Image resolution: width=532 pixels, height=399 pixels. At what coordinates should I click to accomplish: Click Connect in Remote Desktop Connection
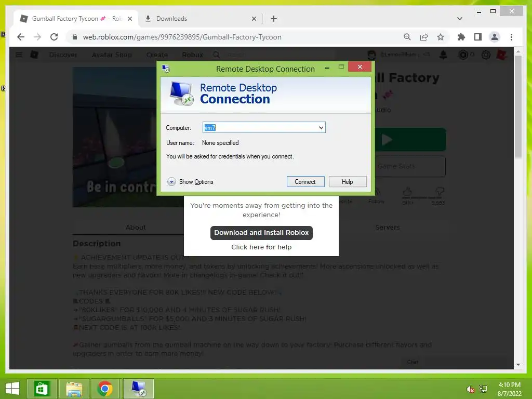click(x=305, y=181)
